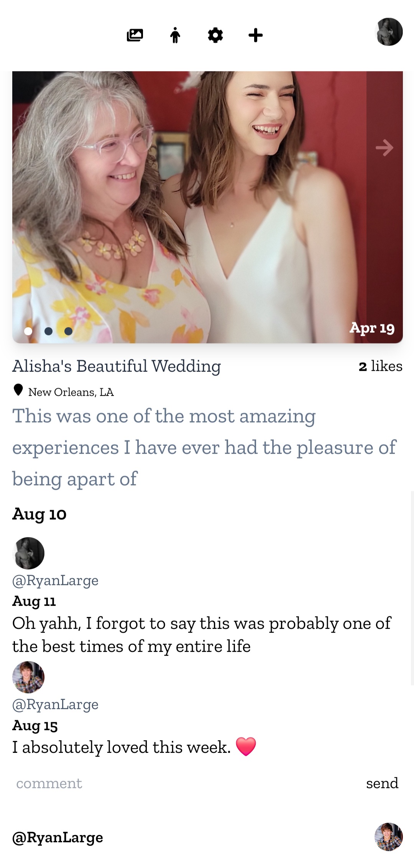Click the Aug 11 commenter's dark avatar

[x=28, y=553]
